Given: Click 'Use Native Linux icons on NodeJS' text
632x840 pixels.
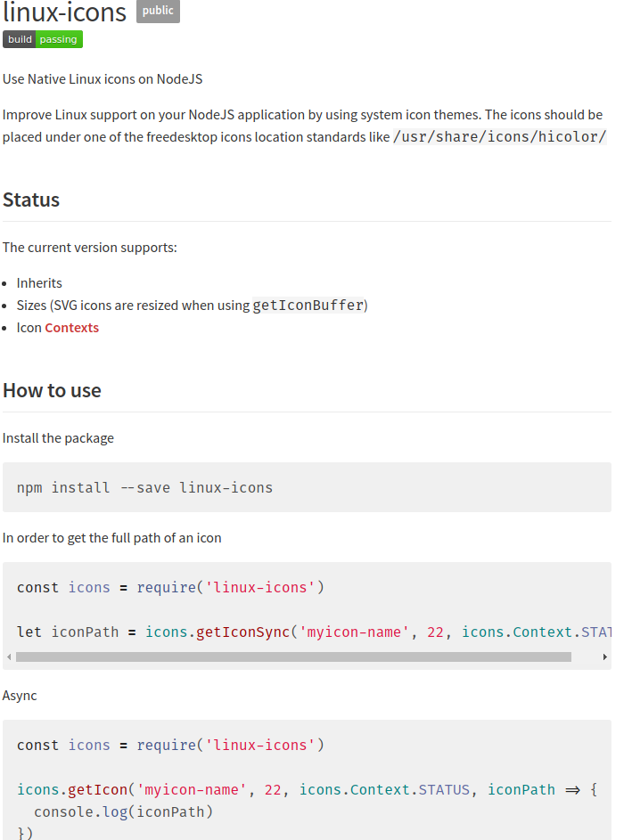Looking at the screenshot, I should [103, 79].
